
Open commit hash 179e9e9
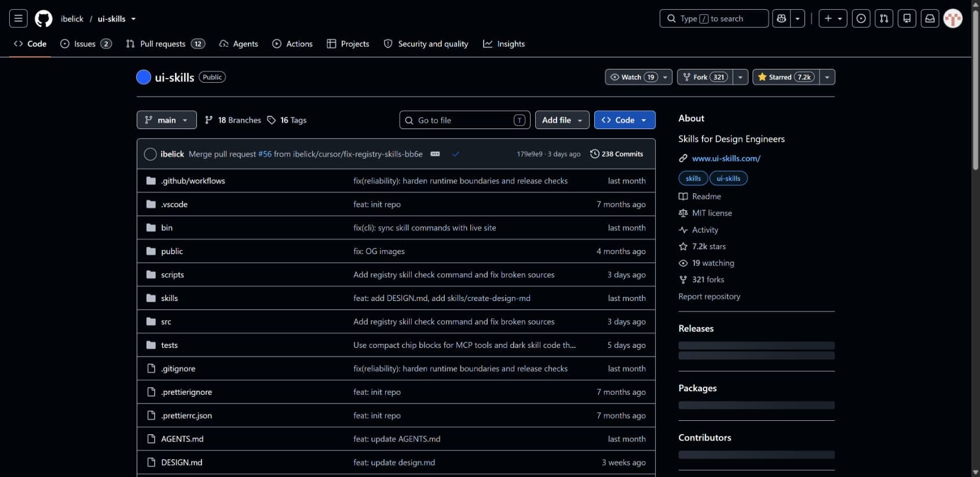click(529, 154)
